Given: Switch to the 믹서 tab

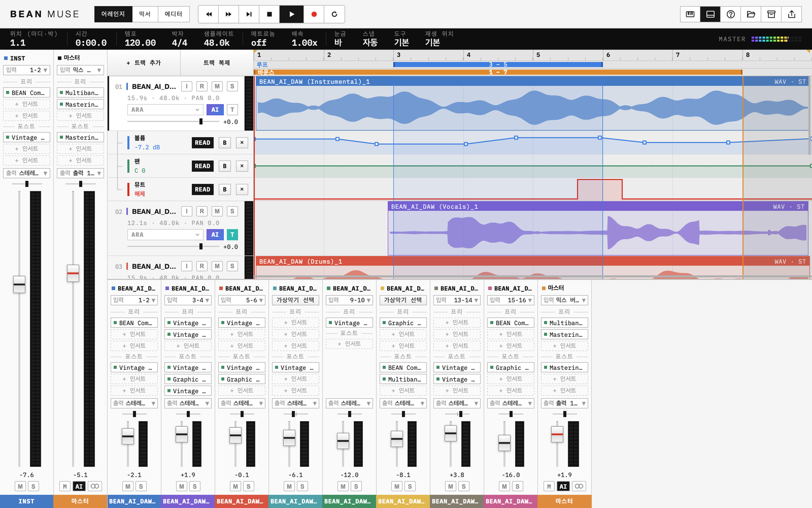Looking at the screenshot, I should click(145, 14).
